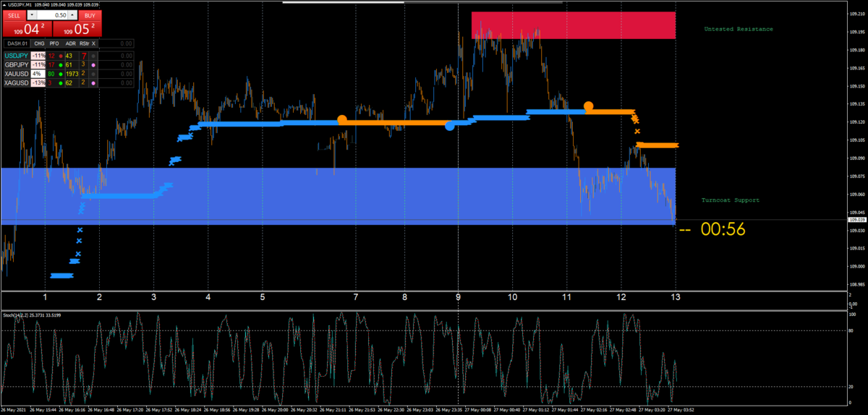Click session number 13 marker
Viewport: 868px width, 415px height.
click(675, 297)
